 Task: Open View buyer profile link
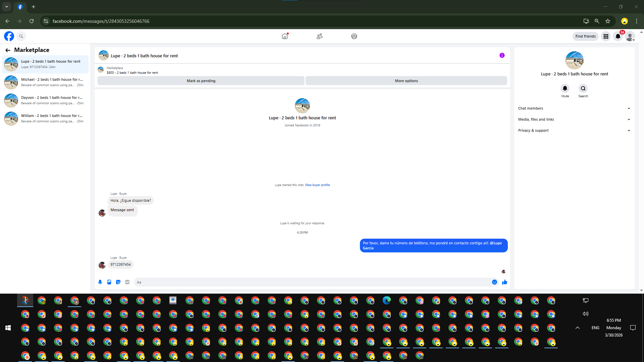pos(317,185)
